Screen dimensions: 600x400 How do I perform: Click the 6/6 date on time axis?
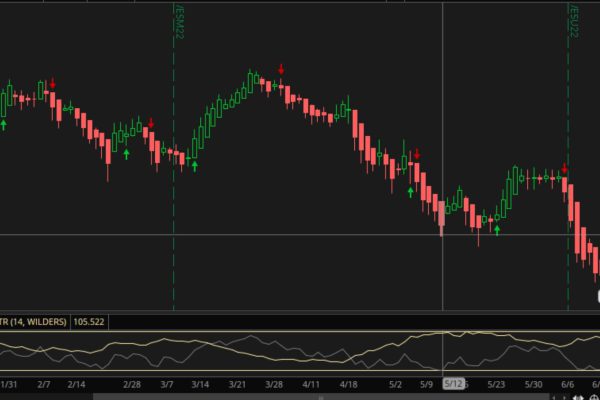pyautogui.click(x=567, y=384)
